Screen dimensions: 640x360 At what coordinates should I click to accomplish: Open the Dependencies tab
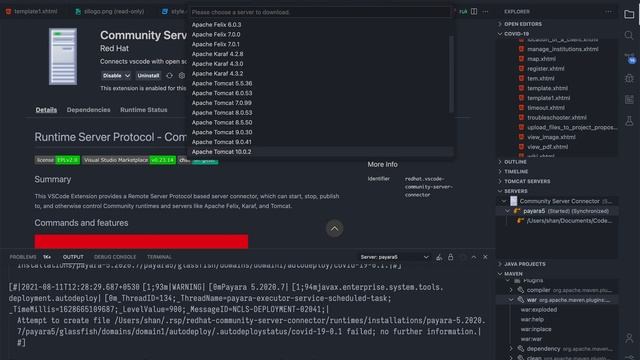coord(89,110)
